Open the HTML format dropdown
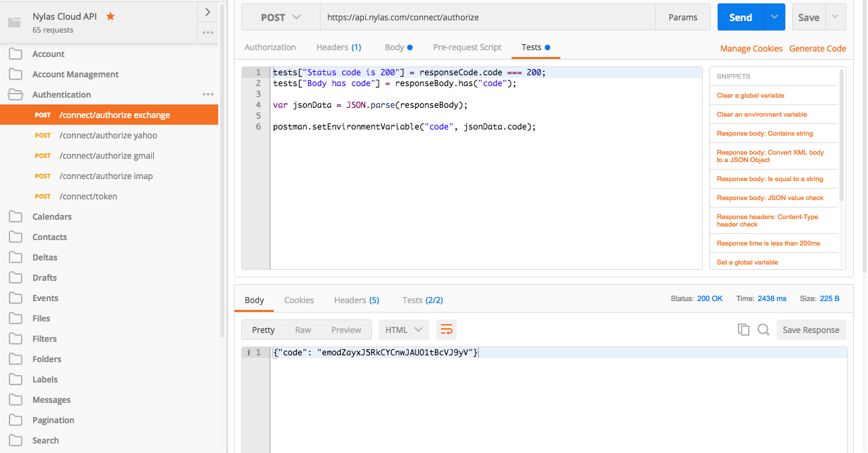 [404, 330]
